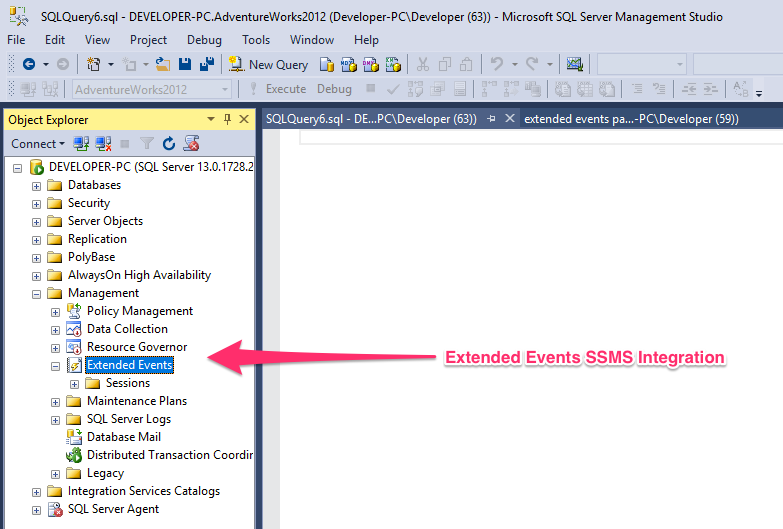Viewport: 783px width, 529px height.
Task: Click the Cut scissors icon
Action: click(423, 64)
